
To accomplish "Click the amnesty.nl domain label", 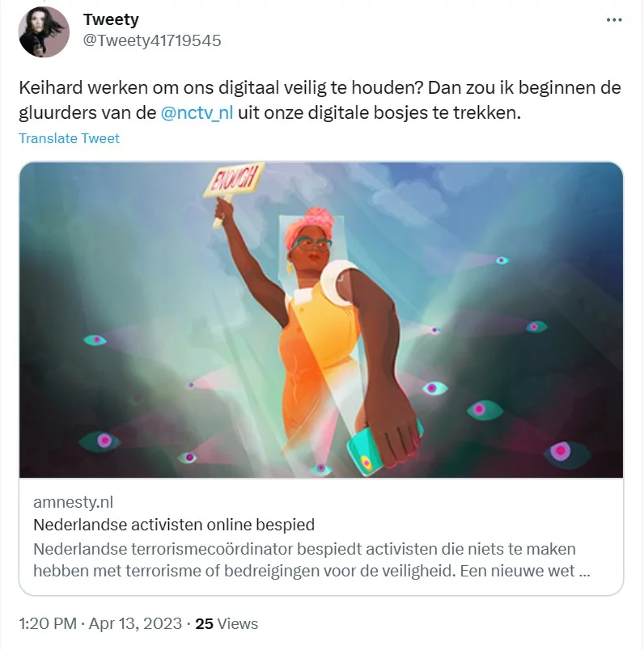I will click(x=73, y=502).
